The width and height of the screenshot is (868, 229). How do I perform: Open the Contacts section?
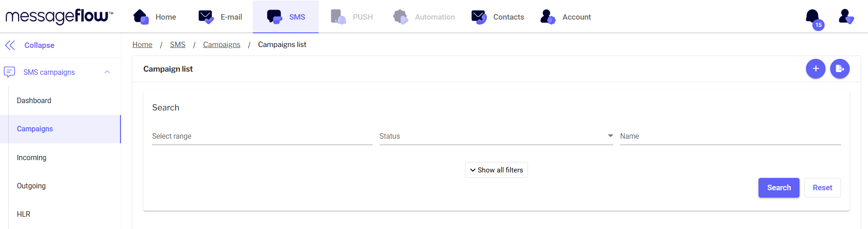click(x=498, y=17)
